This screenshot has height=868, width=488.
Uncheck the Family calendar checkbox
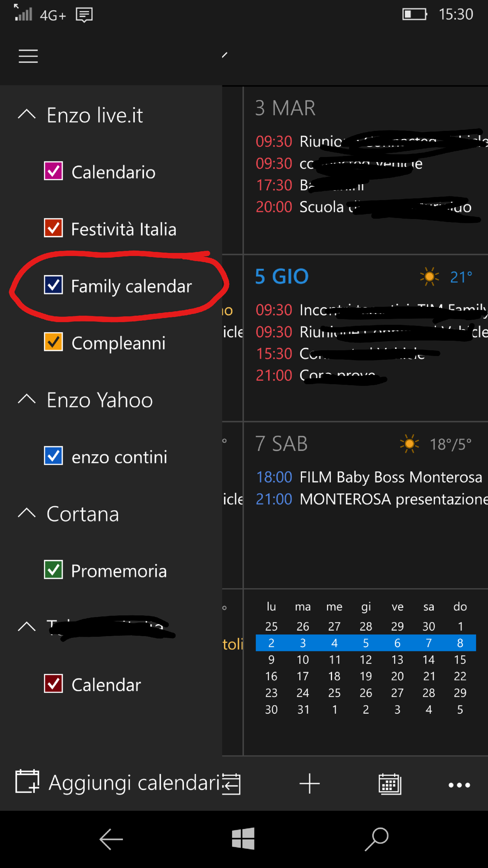(x=54, y=285)
